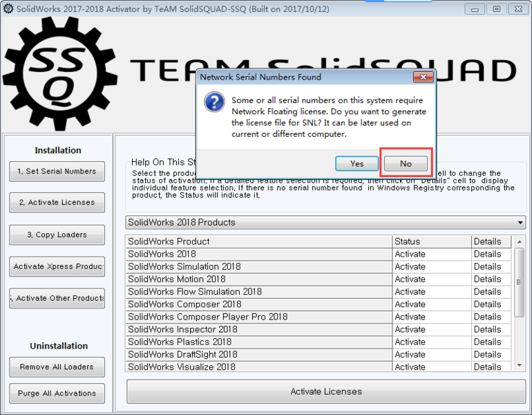Select SolidWorks DraftSight 2018 row

259,355
